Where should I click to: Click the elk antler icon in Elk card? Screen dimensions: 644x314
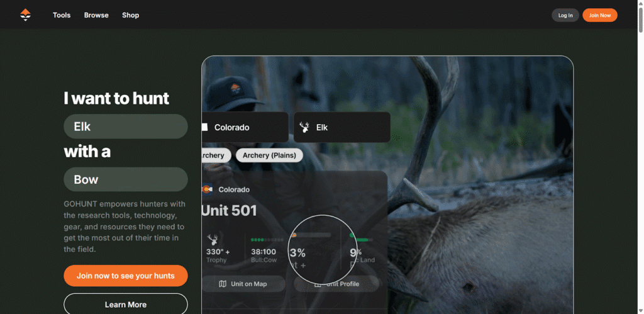[305, 127]
